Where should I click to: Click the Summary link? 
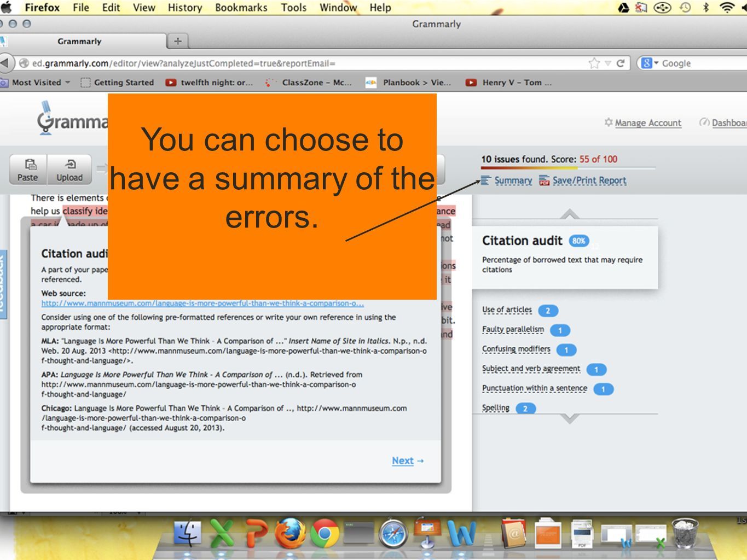(x=513, y=180)
